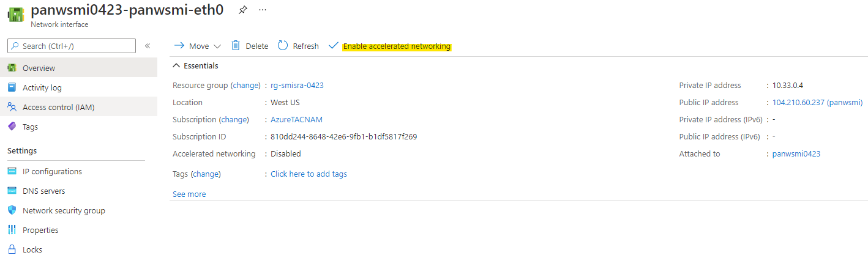Open resource group rg-smisra-0423 link
The height and width of the screenshot is (258, 868).
point(297,85)
